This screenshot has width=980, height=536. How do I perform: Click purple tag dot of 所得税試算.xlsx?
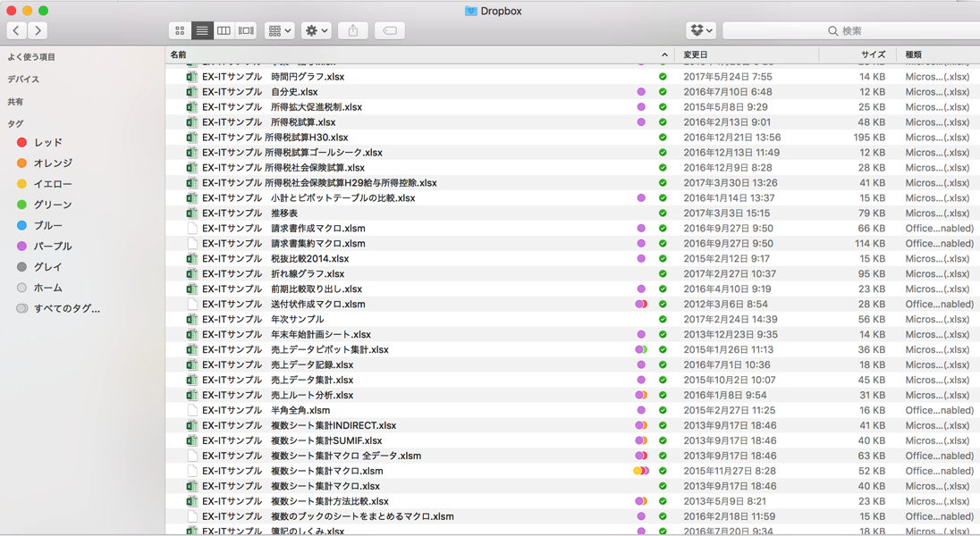[641, 122]
